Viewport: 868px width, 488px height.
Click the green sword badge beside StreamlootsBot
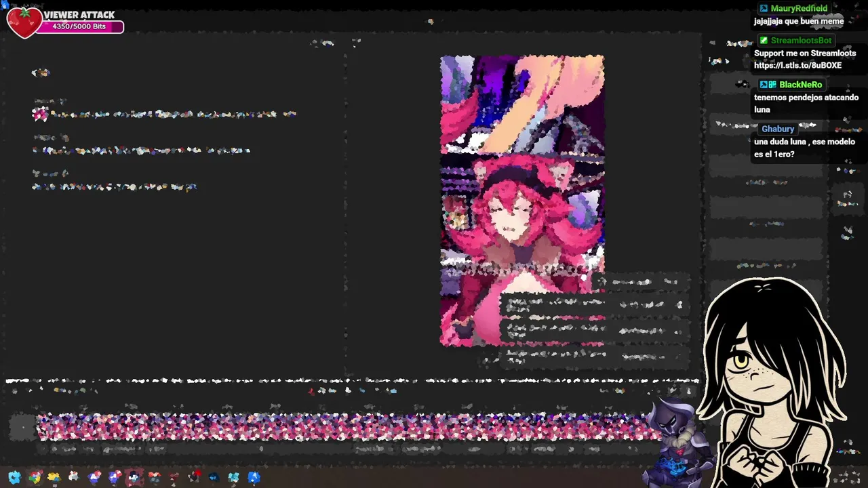click(x=764, y=41)
